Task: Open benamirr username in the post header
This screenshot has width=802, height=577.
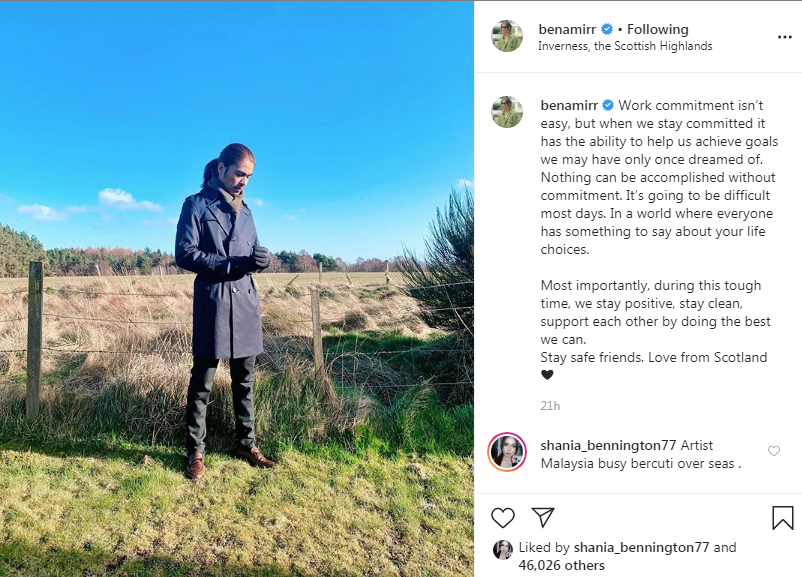Action: pyautogui.click(x=567, y=29)
